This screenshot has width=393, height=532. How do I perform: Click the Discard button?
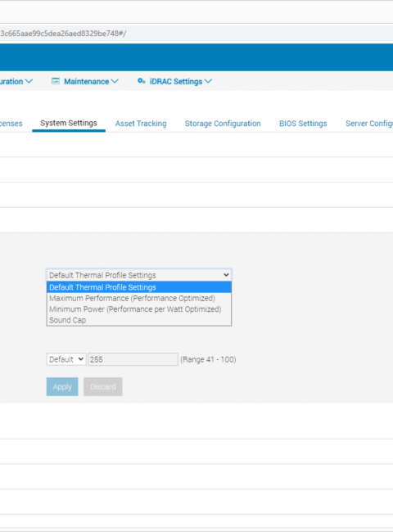tap(103, 387)
